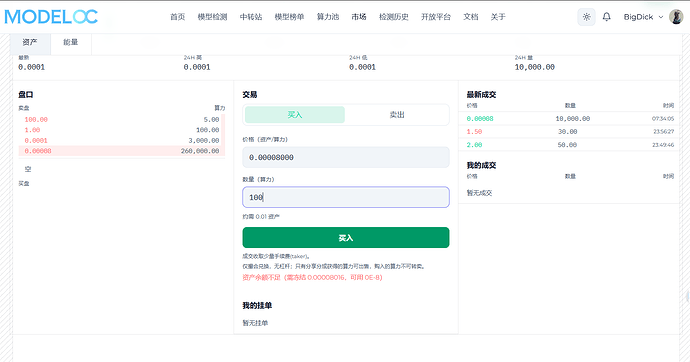This screenshot has height=362, width=690.
Task: Click the price input field 0.00008000
Action: coord(346,157)
